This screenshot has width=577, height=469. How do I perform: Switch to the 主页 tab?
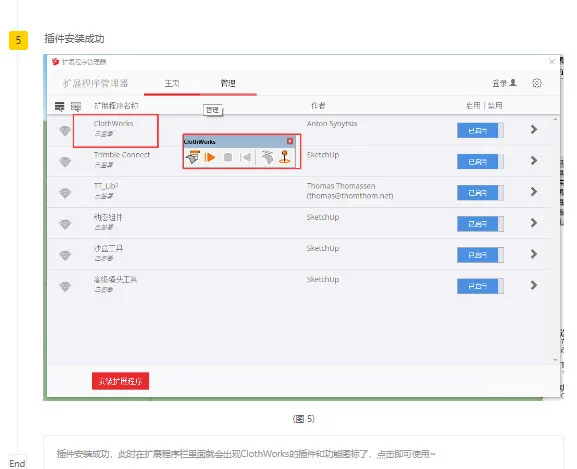click(172, 84)
